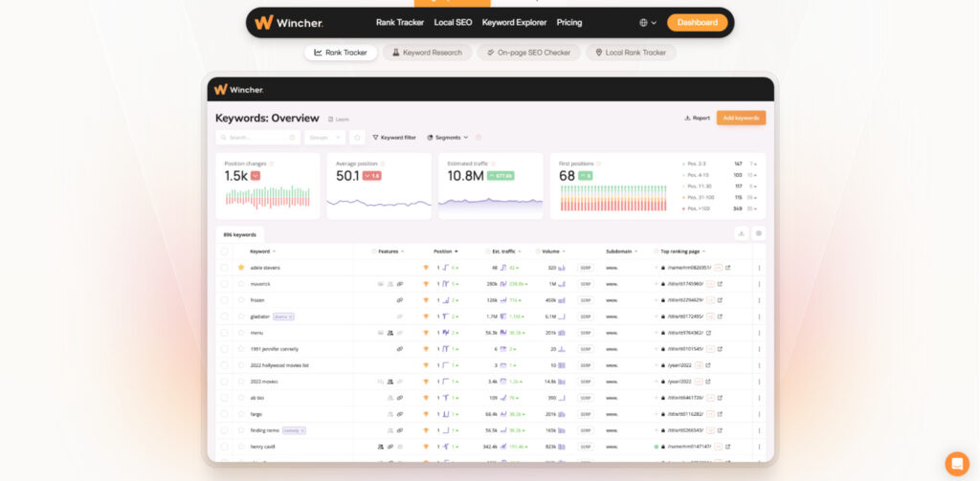Screen dimensions: 980x481
Task: Remove the comedy tag on finding nemo
Action: click(x=301, y=430)
